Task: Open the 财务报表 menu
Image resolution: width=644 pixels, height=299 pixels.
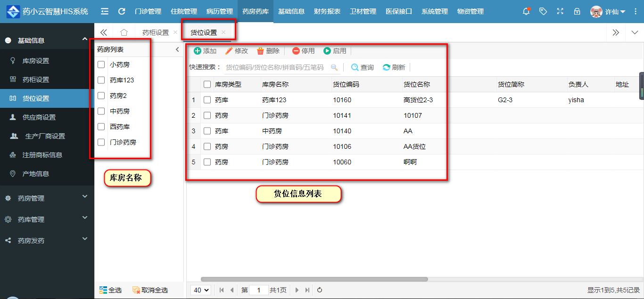Action: coord(327,11)
